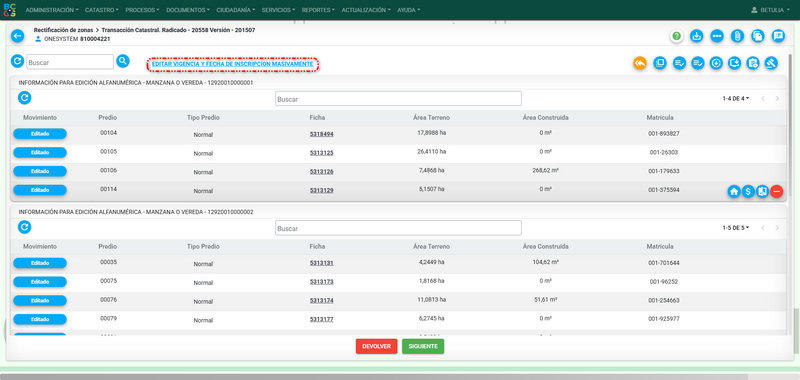Viewport: 800px width, 380px height.
Task: Click refresh icon left of top search box
Action: [17, 61]
